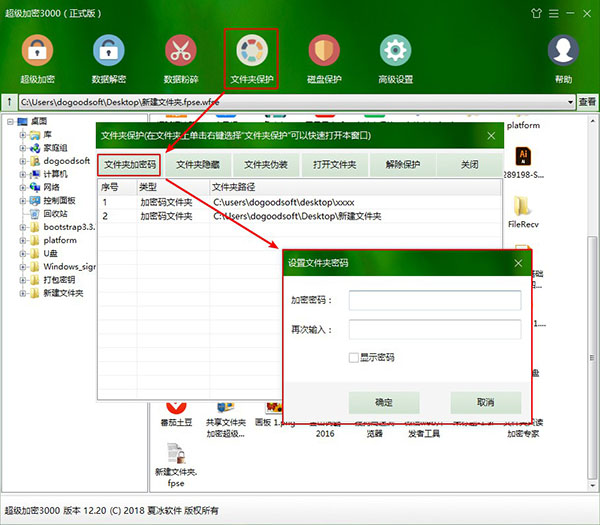600x525 pixels.
Task: Select row 1 path desktop\xxxx
Action: [284, 202]
